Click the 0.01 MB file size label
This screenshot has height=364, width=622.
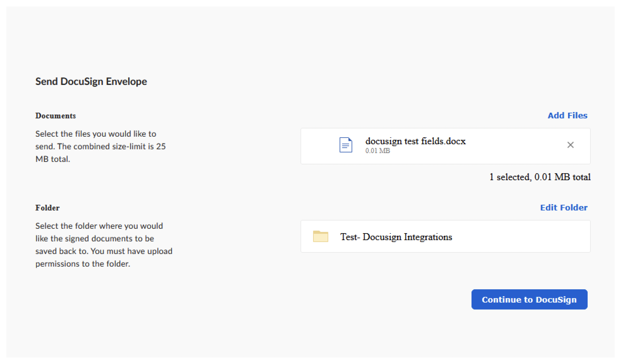tap(378, 151)
